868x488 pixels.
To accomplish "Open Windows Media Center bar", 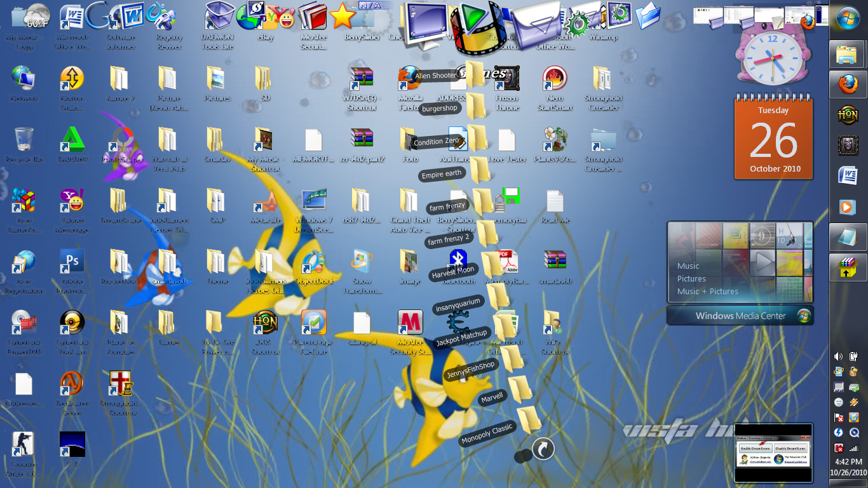I will [x=740, y=316].
